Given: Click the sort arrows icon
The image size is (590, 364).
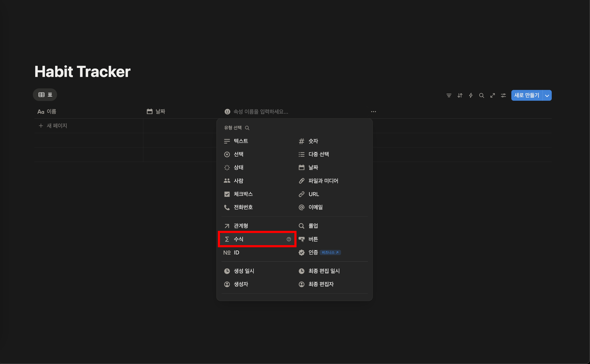Looking at the screenshot, I should coord(460,96).
